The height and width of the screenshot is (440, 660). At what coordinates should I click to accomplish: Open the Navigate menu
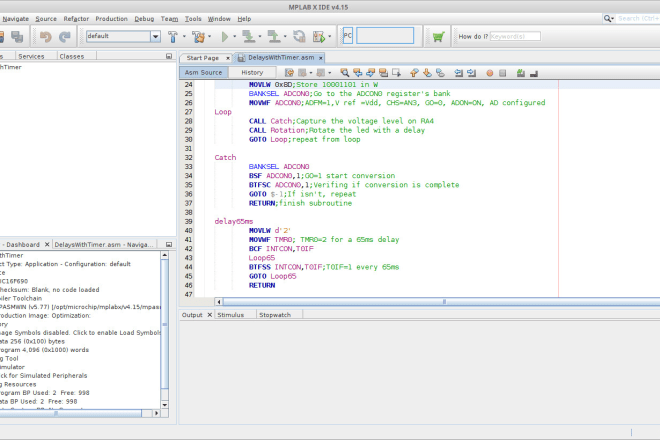point(16,19)
